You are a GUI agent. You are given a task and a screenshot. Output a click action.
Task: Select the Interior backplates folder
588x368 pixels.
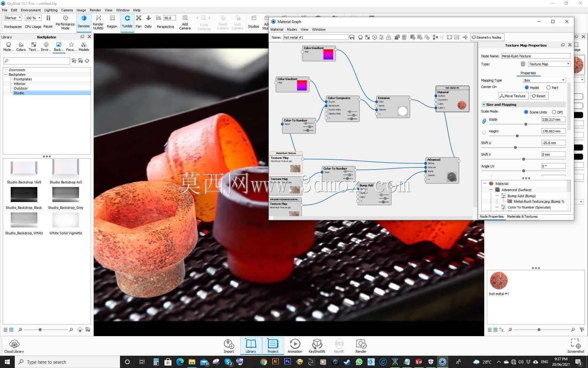click(x=20, y=84)
